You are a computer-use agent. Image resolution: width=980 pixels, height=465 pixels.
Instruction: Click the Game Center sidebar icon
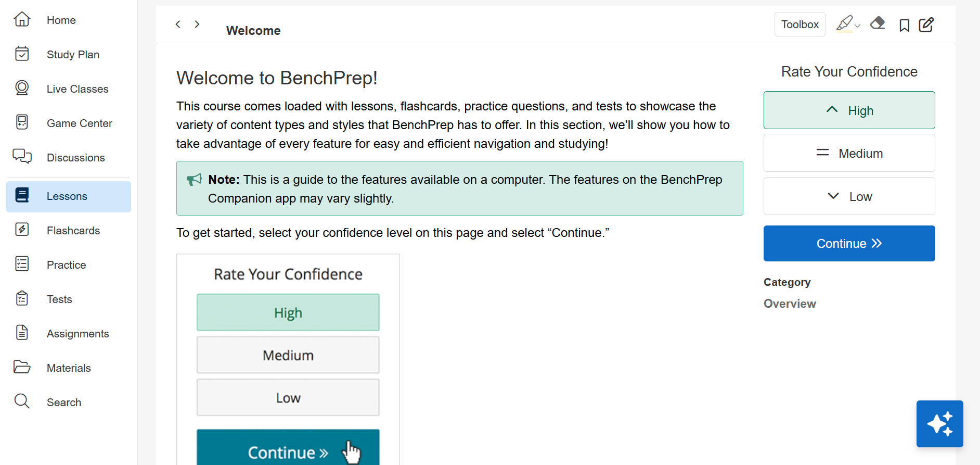(22, 122)
